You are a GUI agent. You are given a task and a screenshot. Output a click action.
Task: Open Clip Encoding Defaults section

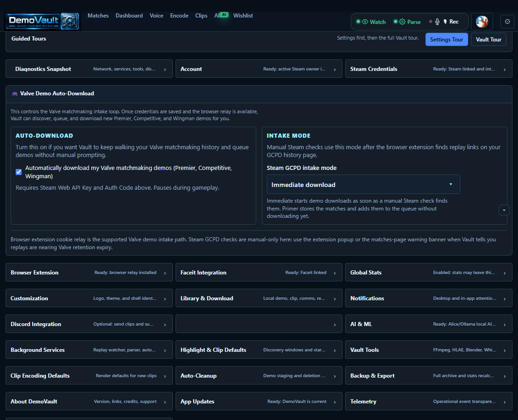89,375
